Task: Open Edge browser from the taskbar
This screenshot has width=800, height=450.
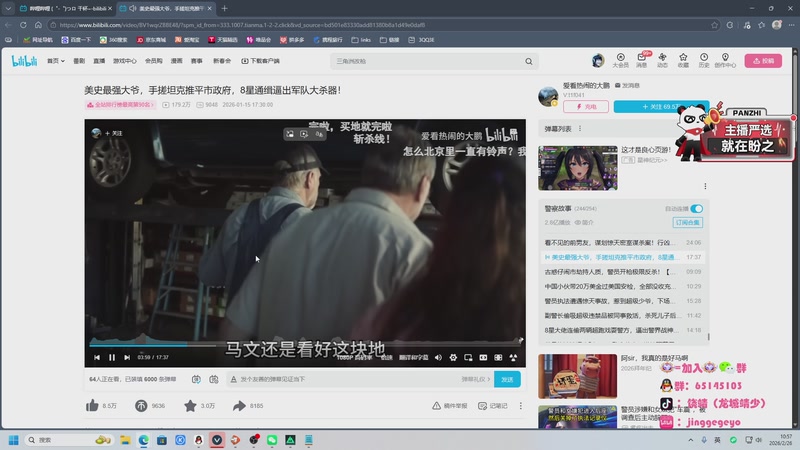Action: point(143,440)
